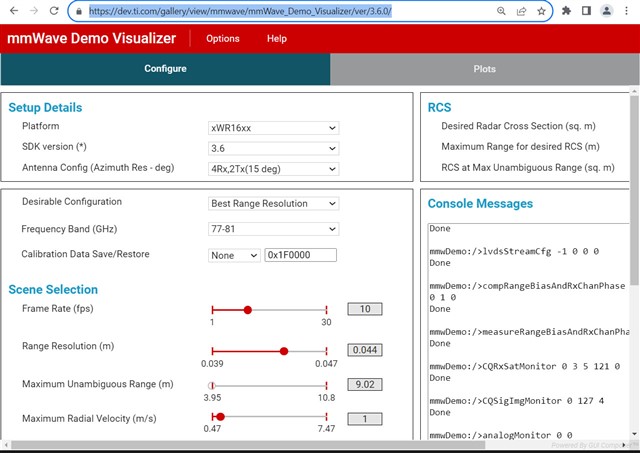Click the Scene Selection heading
Viewport: 640px width, 453px height.
click(53, 289)
